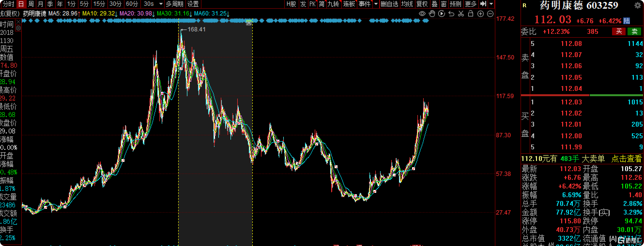
Task: Click the red 买 buy button
Action: coord(619,31)
